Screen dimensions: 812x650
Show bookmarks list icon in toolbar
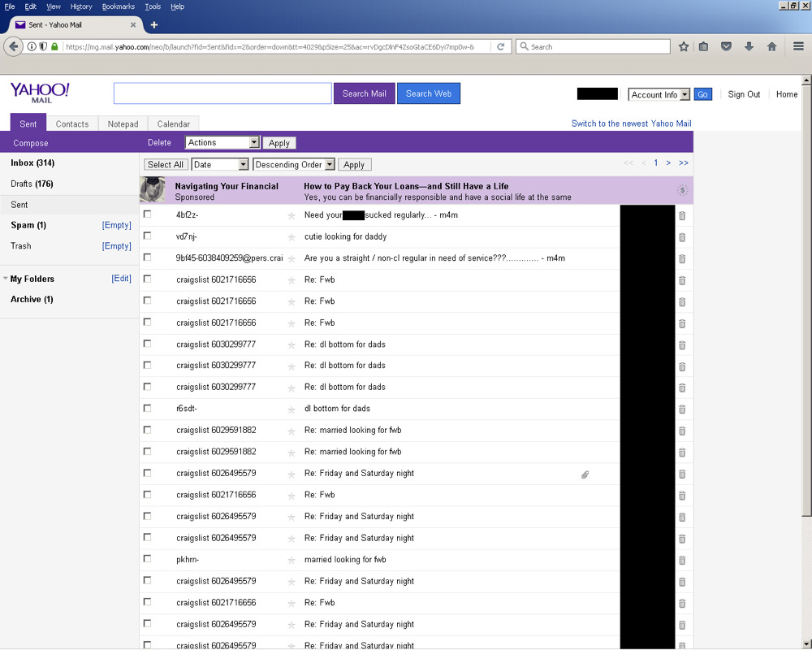[x=703, y=46]
